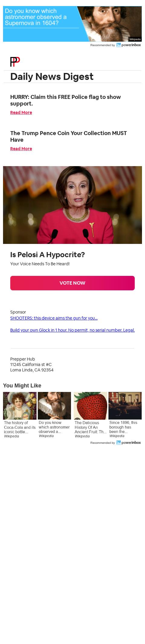Screen dimensions: 145x644
Task: Click the Coca-Cola history thumbnail
Action: (x=20, y=406)
